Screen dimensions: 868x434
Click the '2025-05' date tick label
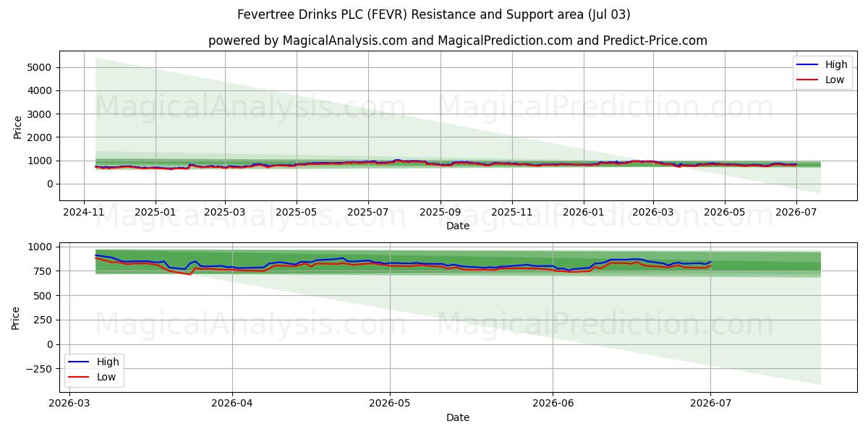[296, 212]
